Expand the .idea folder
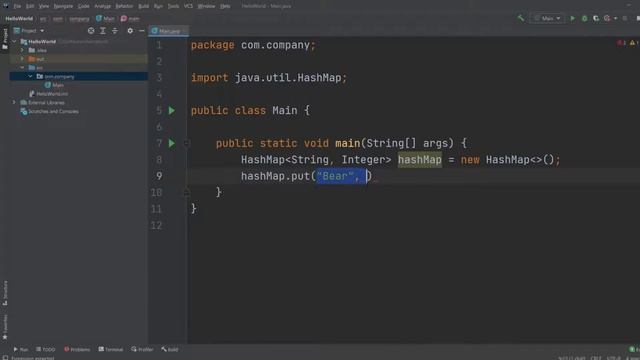Image resolution: width=640 pixels, height=360 pixels. [22, 50]
